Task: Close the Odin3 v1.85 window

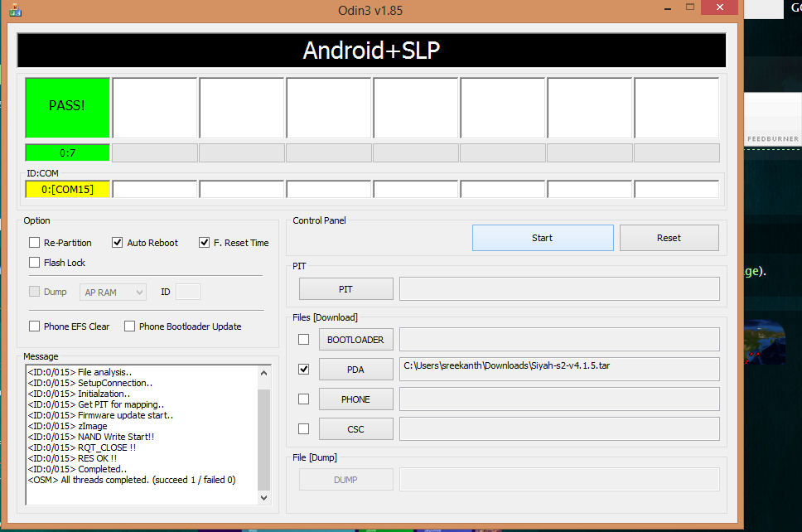Action: [x=720, y=7]
